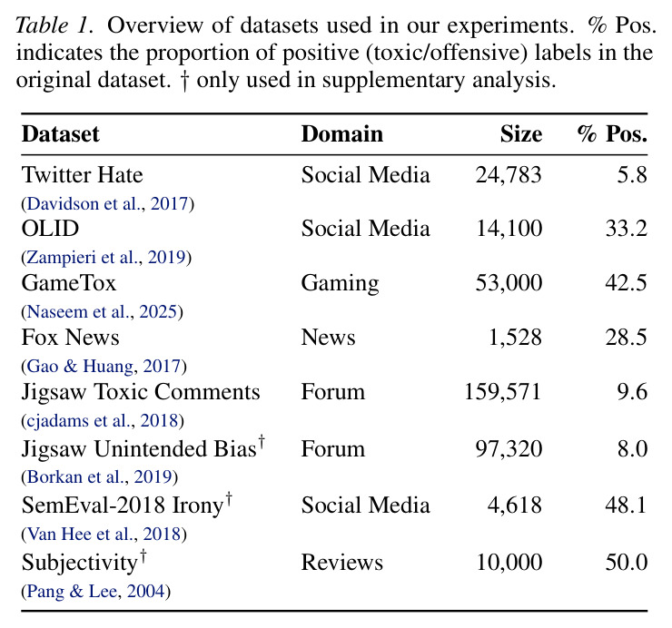Select the Subjectivity dataset name

(79, 562)
